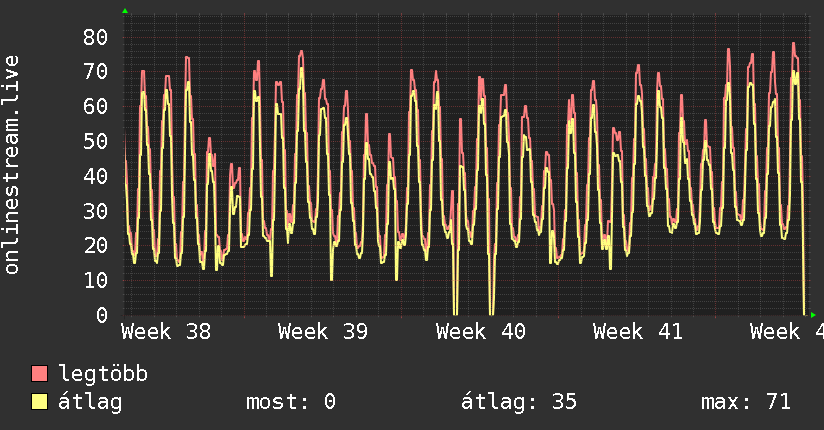The height and width of the screenshot is (430, 824).
Task: Click the Week 40 x-axis label
Action: coord(480,332)
